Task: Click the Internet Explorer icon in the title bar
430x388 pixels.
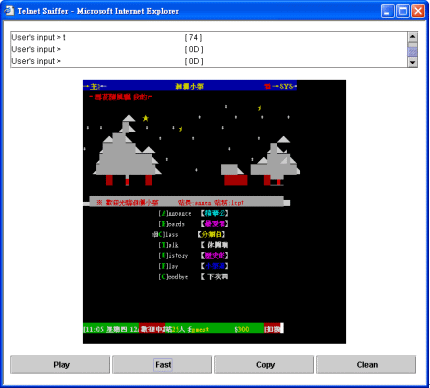Action: pyautogui.click(x=9, y=11)
